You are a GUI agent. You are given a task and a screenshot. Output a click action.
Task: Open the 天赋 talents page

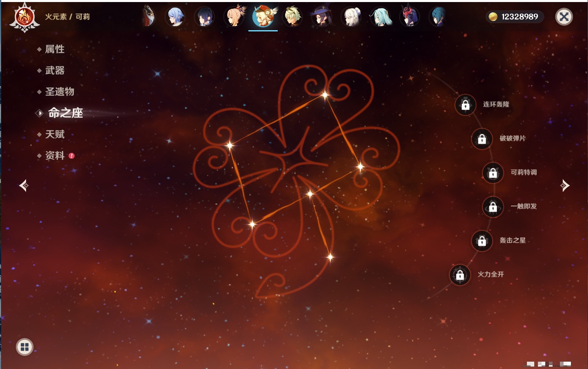click(x=55, y=134)
